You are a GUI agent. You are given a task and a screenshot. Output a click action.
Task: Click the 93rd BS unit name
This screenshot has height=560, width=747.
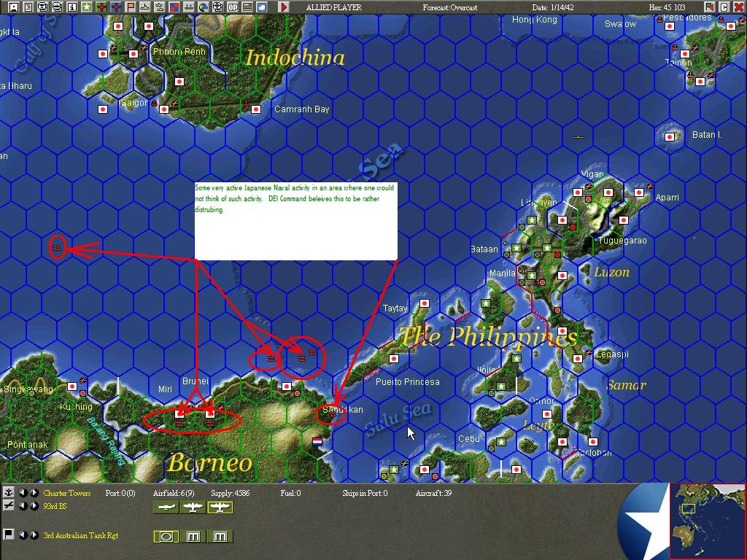(x=54, y=506)
